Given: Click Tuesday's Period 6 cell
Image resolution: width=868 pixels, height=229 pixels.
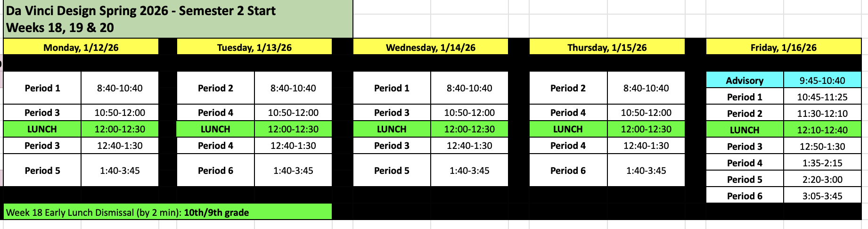Looking at the screenshot, I should [215, 171].
